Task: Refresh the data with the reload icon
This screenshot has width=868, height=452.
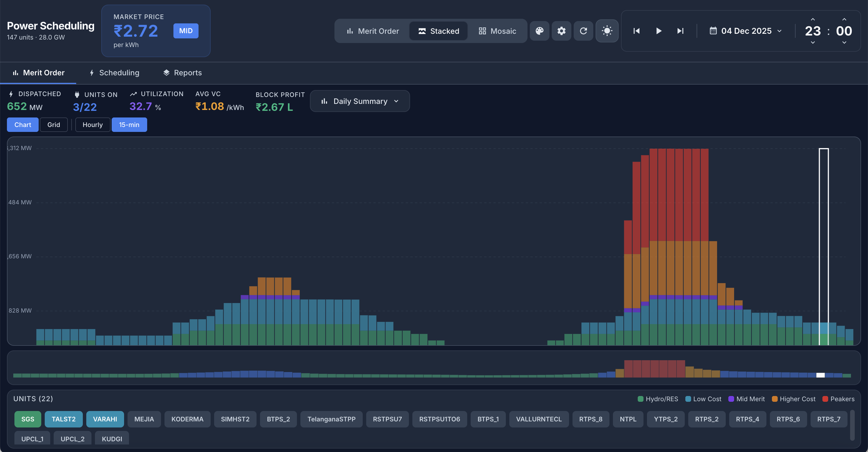Action: 583,31
